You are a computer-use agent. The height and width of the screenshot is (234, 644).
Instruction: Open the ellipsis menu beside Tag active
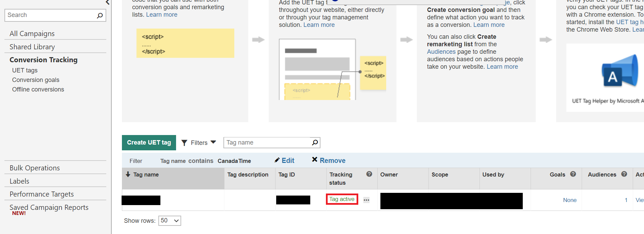tap(366, 200)
